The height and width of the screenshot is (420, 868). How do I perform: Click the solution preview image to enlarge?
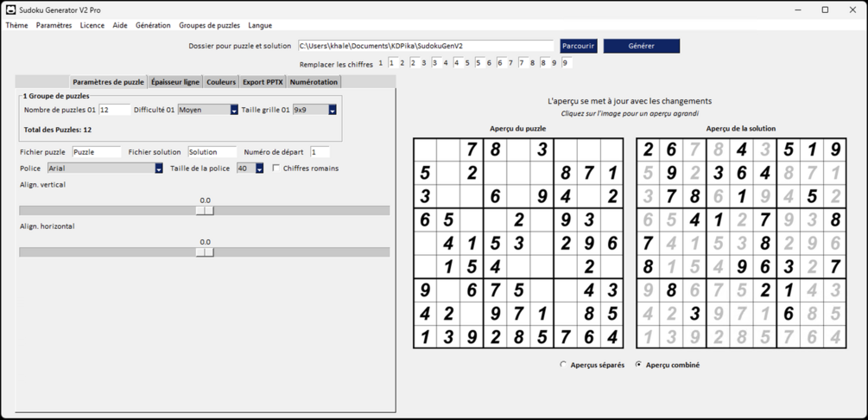click(x=741, y=243)
